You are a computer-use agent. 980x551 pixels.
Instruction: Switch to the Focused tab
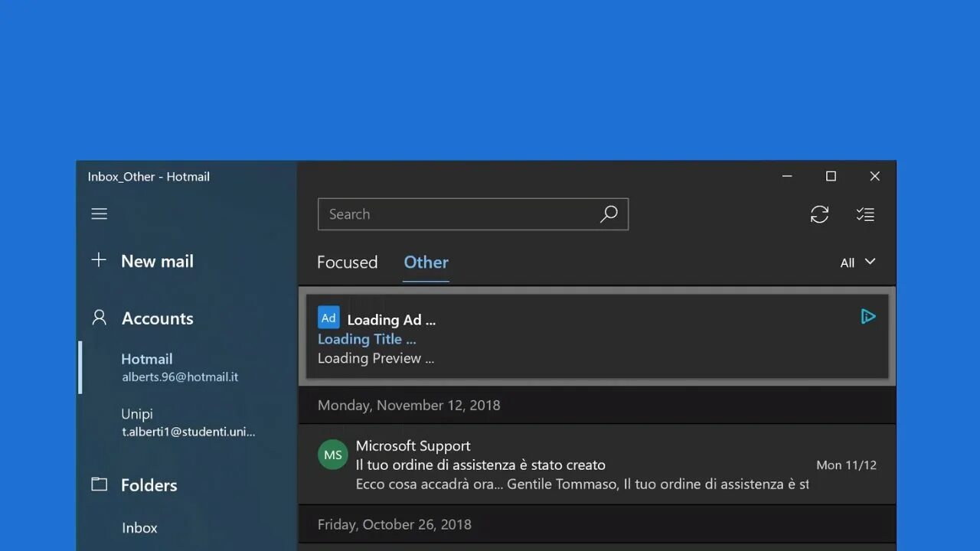(x=348, y=262)
